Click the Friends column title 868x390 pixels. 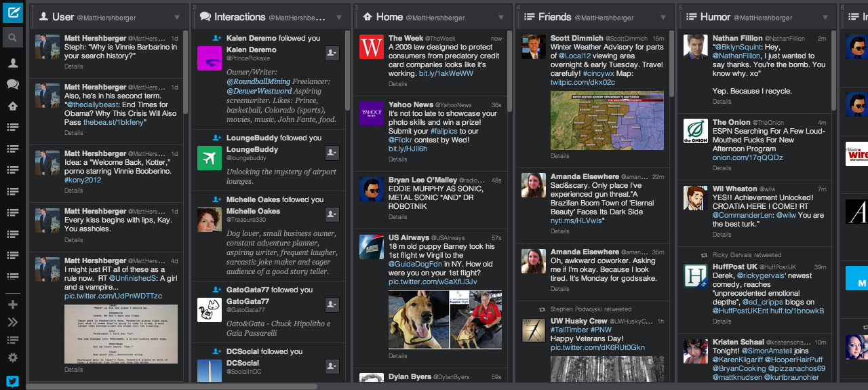point(555,17)
